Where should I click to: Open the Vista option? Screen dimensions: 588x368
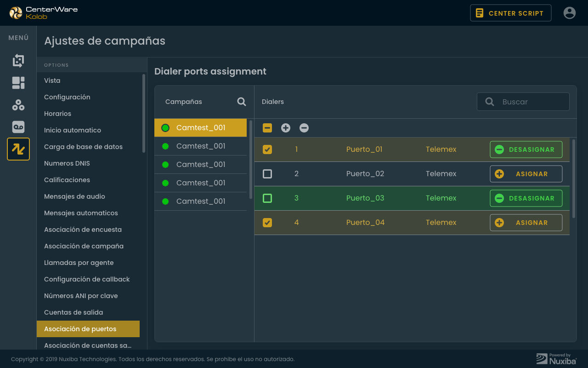[88, 80]
